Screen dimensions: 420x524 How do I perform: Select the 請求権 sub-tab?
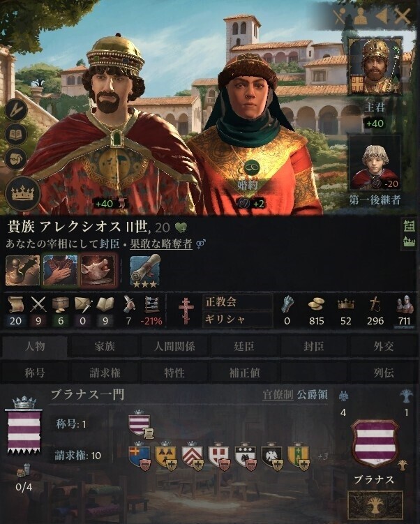(105, 373)
